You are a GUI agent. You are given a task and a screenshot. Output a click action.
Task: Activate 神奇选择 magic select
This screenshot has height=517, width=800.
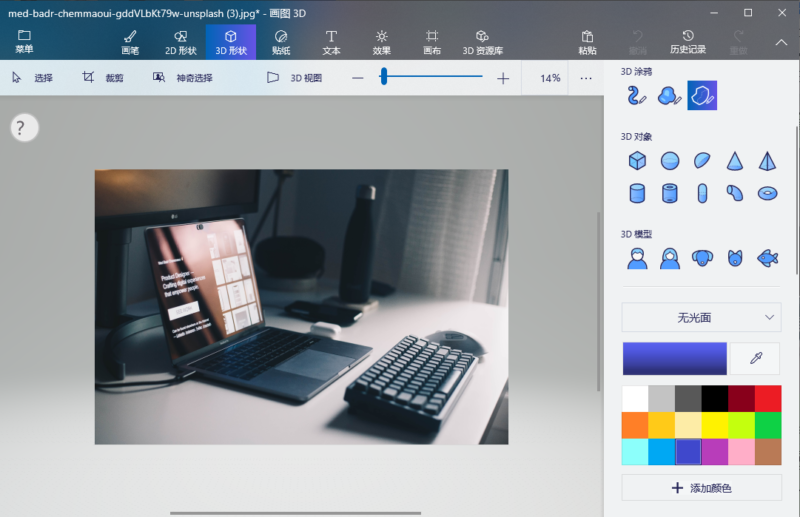coord(183,78)
